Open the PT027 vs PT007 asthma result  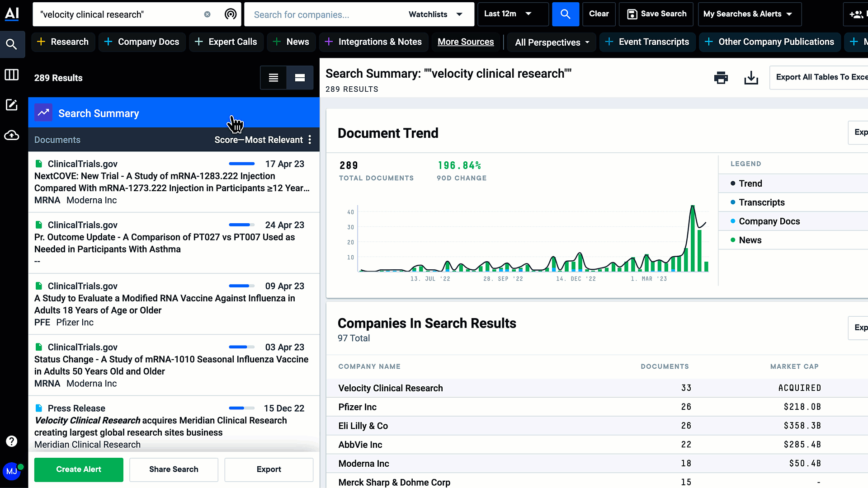[x=174, y=243]
